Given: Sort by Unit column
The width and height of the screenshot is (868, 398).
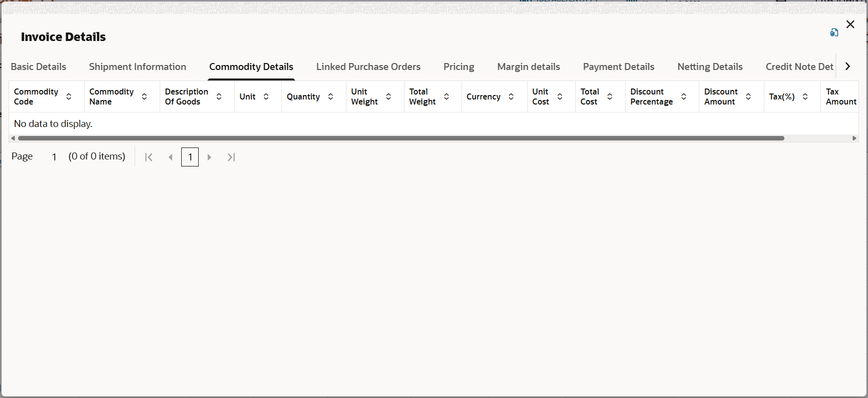Looking at the screenshot, I should (266, 96).
